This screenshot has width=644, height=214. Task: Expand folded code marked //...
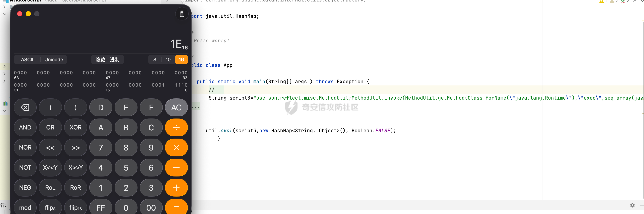pos(216,89)
